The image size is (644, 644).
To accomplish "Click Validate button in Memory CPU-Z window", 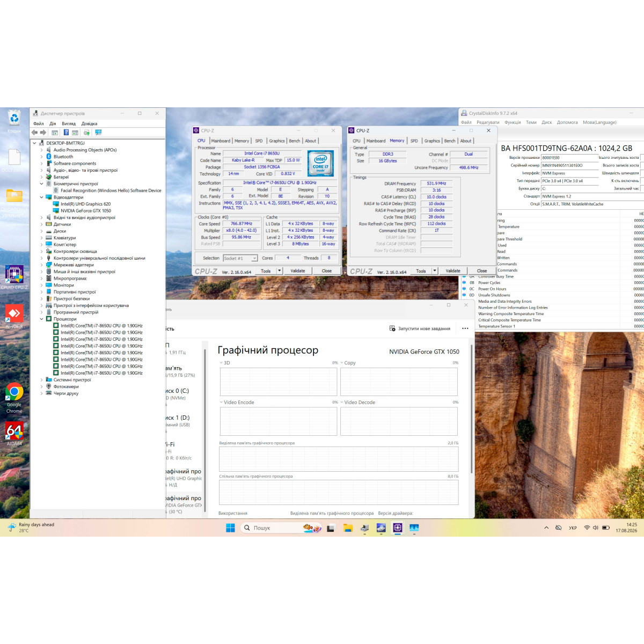I will pos(453,271).
